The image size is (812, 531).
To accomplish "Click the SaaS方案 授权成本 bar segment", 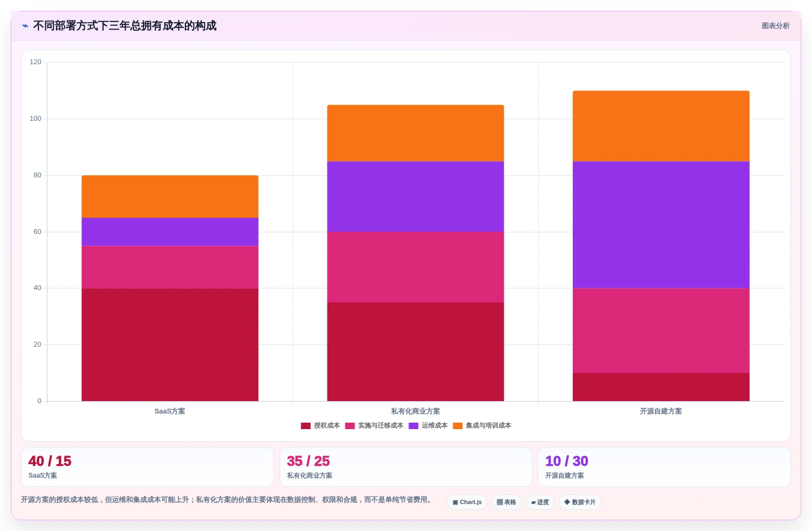I will click(170, 344).
